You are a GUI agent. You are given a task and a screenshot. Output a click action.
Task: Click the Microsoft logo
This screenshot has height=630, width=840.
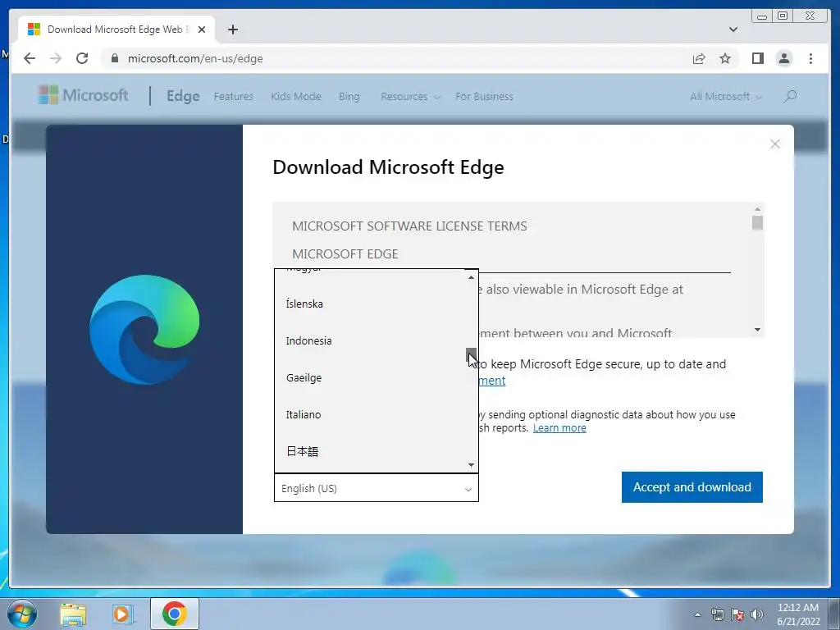(83, 95)
